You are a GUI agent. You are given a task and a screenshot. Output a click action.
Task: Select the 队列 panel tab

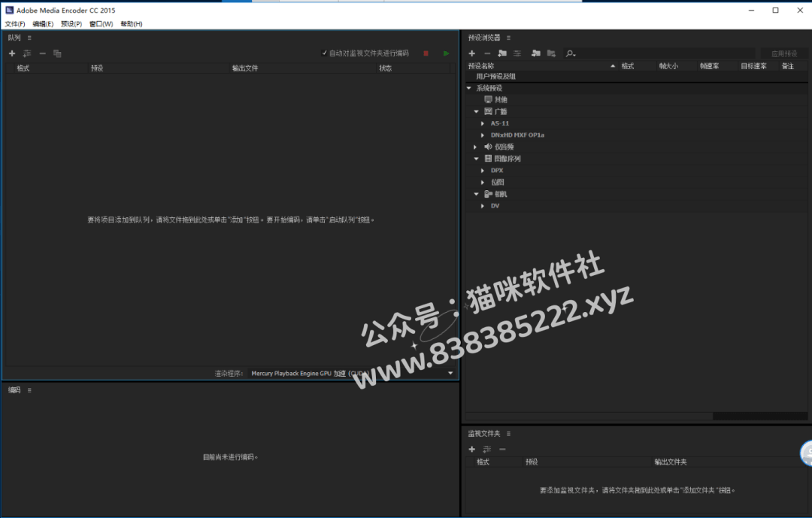click(14, 38)
